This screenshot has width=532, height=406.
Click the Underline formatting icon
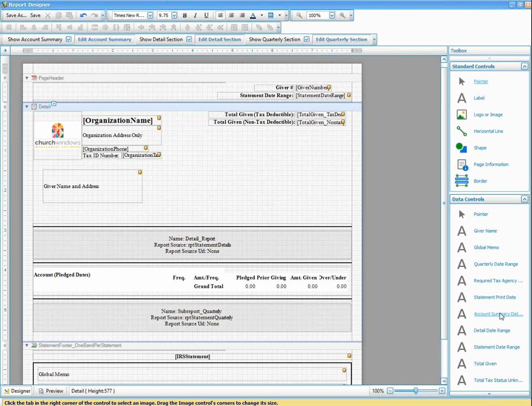206,15
